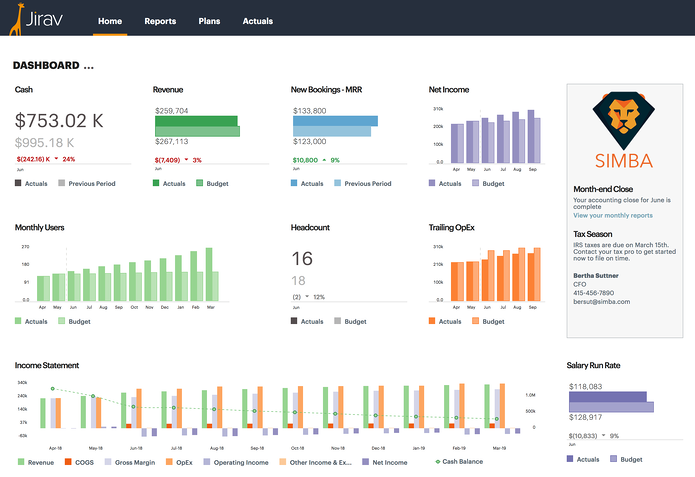Toggle the COGS legend item
The height and width of the screenshot is (477, 695).
(x=79, y=462)
